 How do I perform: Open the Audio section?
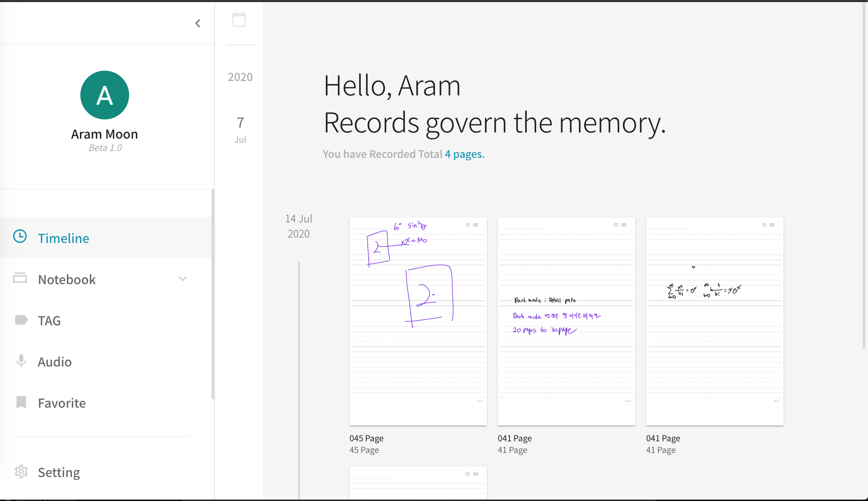click(x=106, y=362)
